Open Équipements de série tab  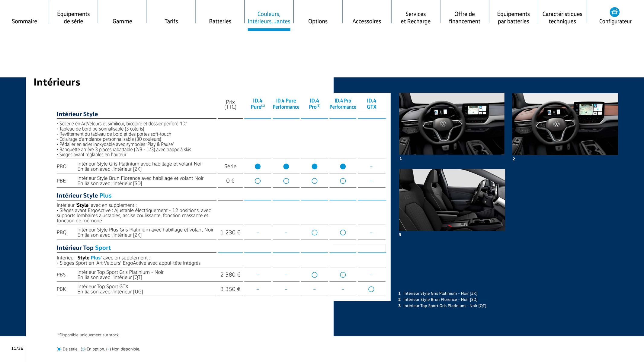pos(73,17)
